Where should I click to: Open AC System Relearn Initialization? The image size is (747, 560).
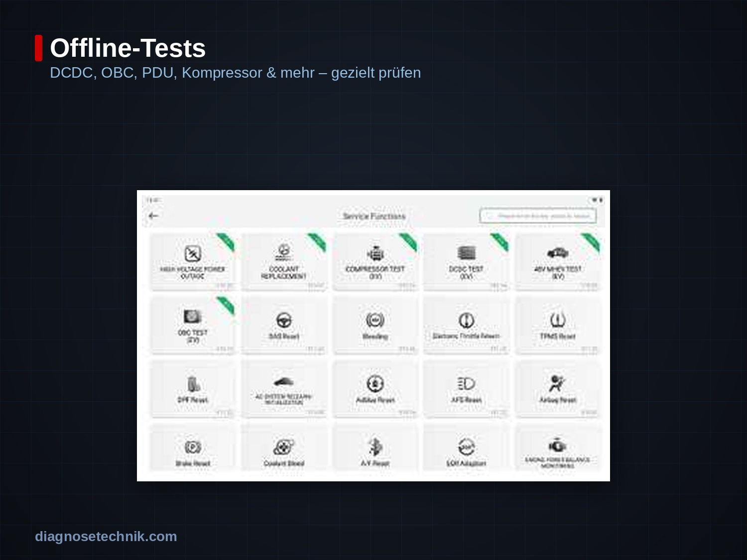coord(284,389)
